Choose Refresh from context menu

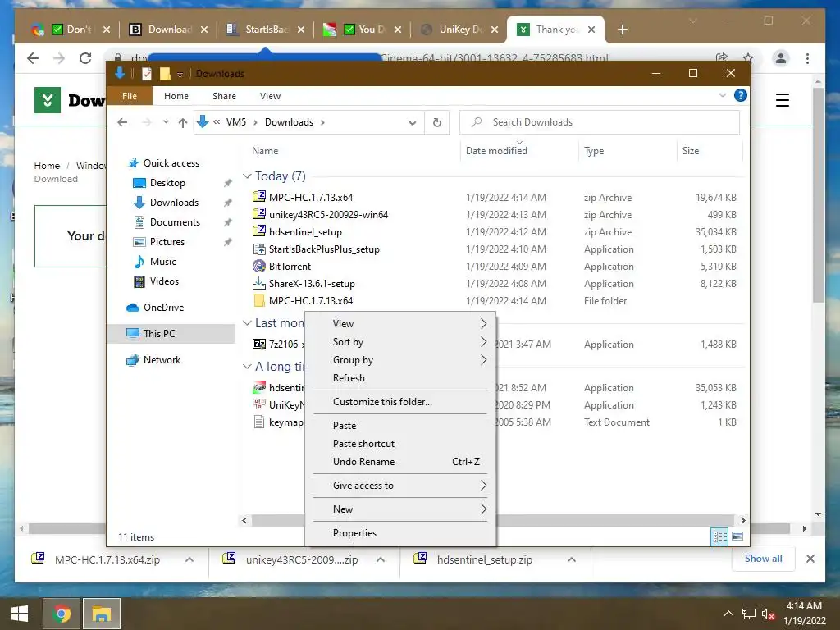(400, 377)
